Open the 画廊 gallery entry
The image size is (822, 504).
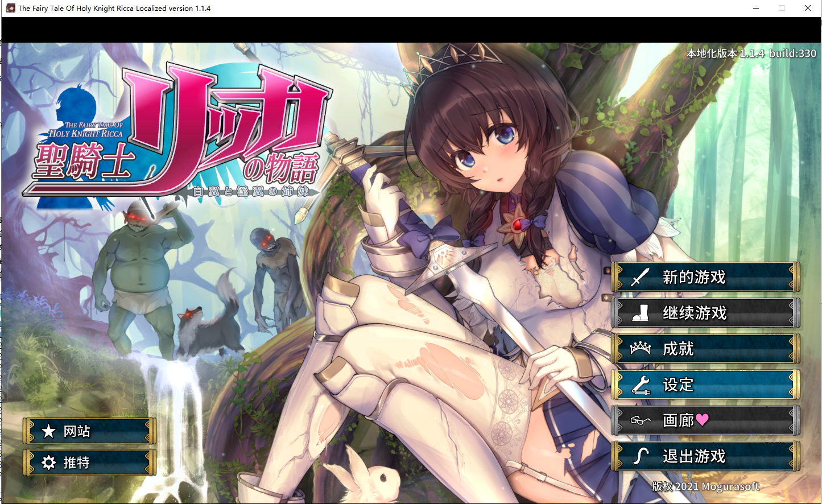click(705, 420)
